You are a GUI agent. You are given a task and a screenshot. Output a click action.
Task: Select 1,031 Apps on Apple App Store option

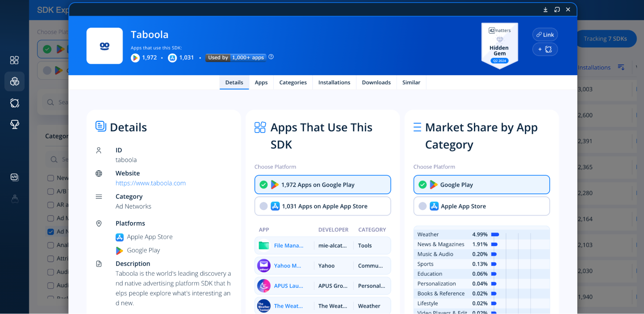click(x=322, y=206)
